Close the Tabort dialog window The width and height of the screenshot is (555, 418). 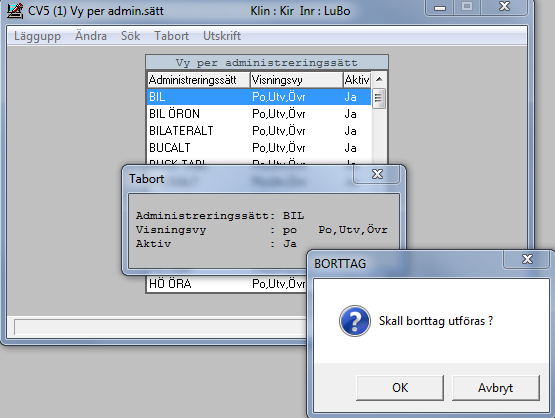(x=377, y=174)
